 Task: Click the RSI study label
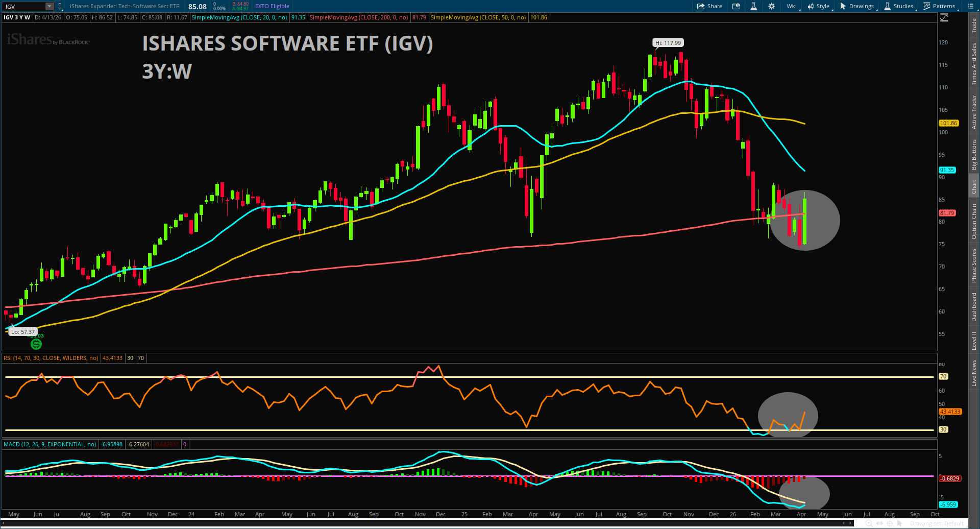point(51,358)
